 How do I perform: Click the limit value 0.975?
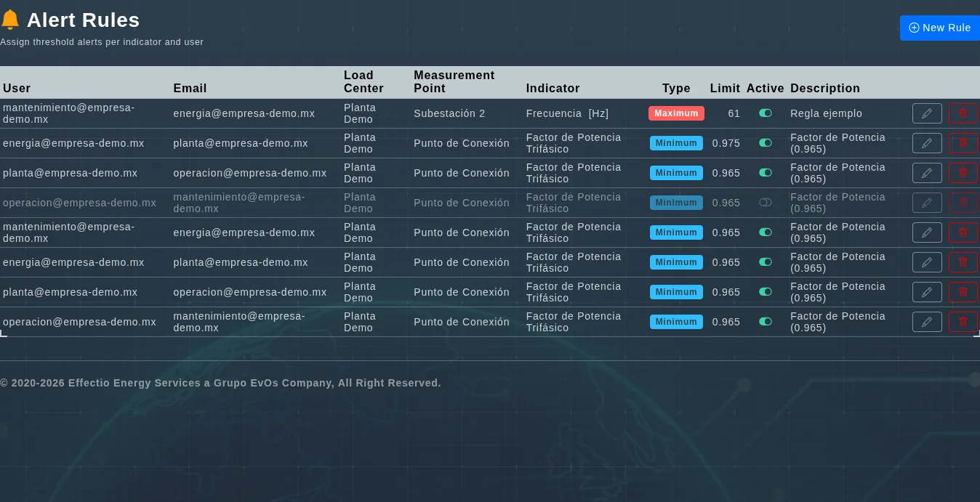(x=726, y=143)
